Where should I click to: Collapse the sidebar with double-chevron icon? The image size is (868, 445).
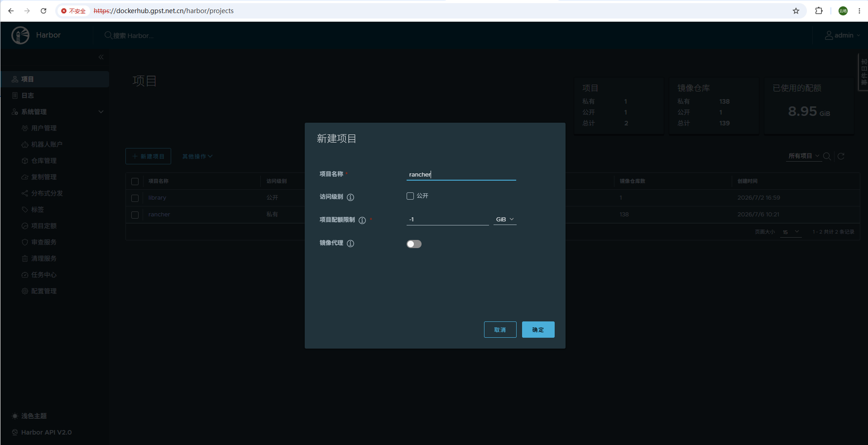point(101,57)
